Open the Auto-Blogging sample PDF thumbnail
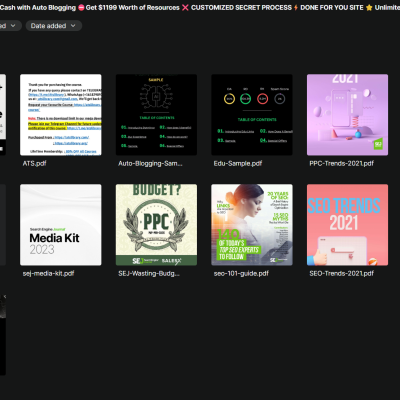 pyautogui.click(x=156, y=115)
